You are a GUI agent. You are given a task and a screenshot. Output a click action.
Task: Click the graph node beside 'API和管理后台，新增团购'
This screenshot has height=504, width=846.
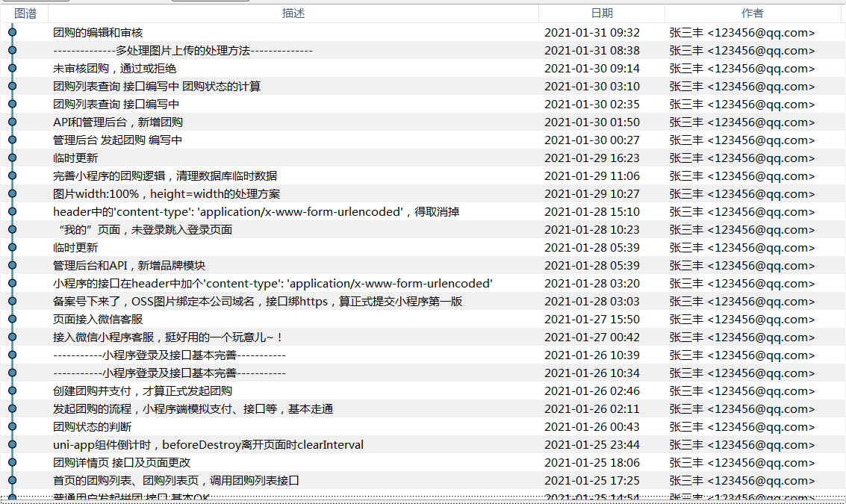click(12, 122)
